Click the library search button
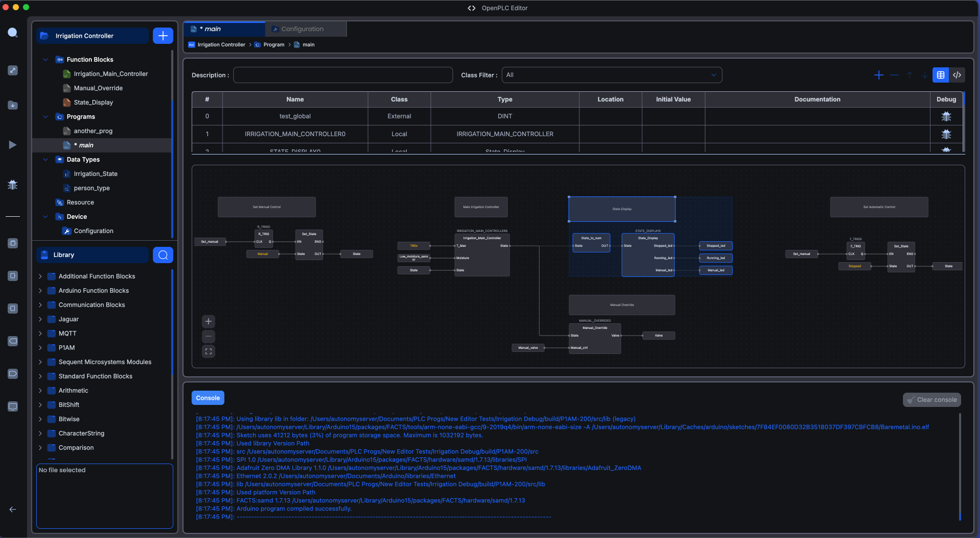 tap(163, 255)
